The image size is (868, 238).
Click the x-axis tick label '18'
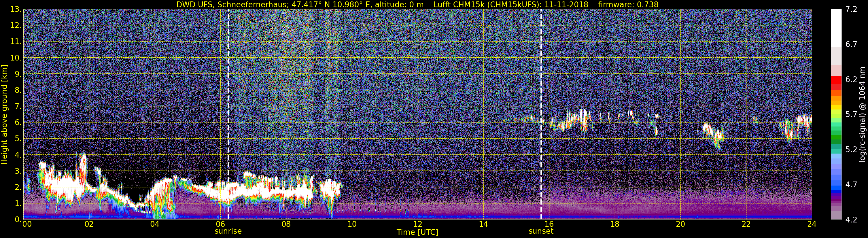[x=614, y=224]
